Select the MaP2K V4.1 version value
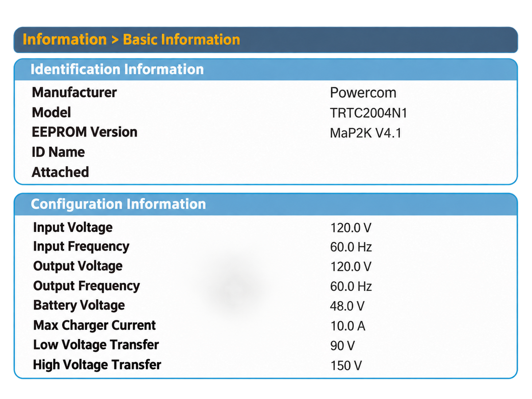 point(366,133)
